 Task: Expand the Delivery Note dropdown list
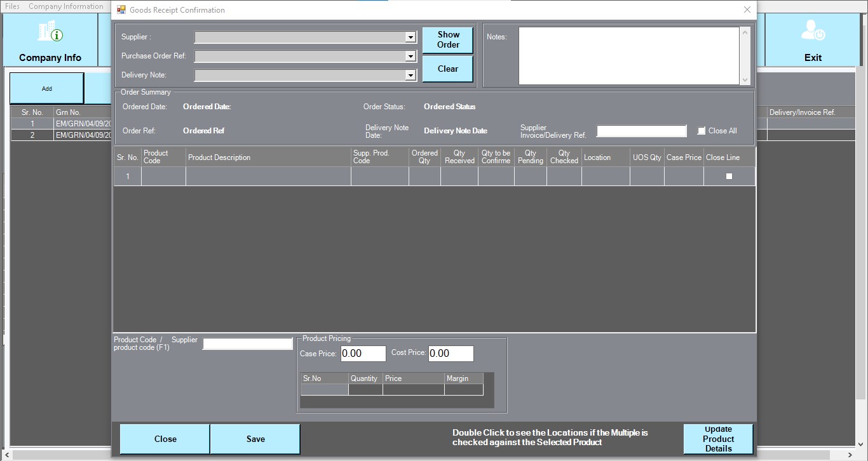(410, 76)
